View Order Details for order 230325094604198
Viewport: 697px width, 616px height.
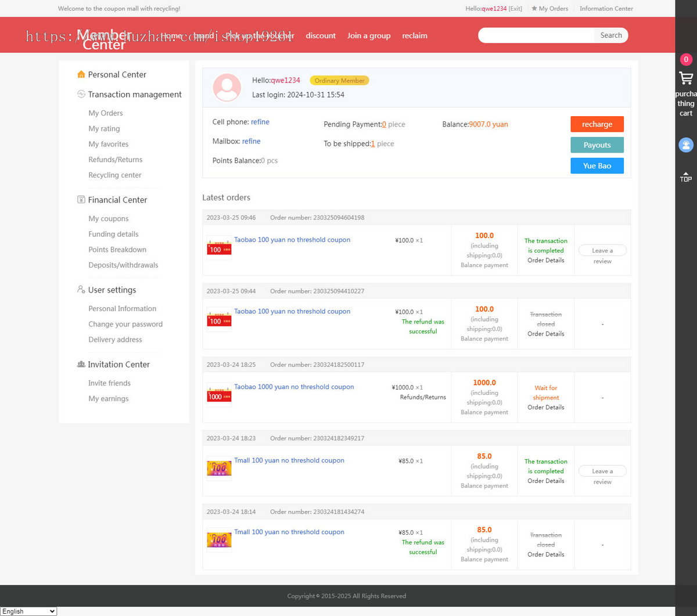(546, 260)
